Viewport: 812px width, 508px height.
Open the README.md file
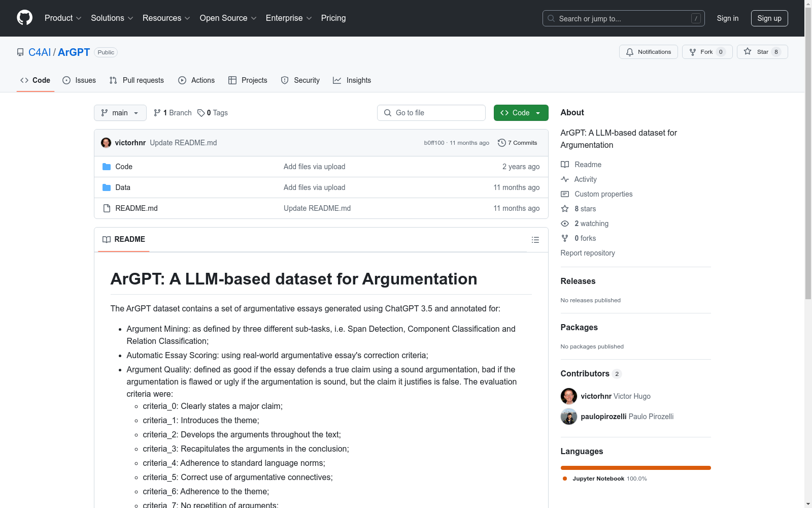click(x=137, y=208)
